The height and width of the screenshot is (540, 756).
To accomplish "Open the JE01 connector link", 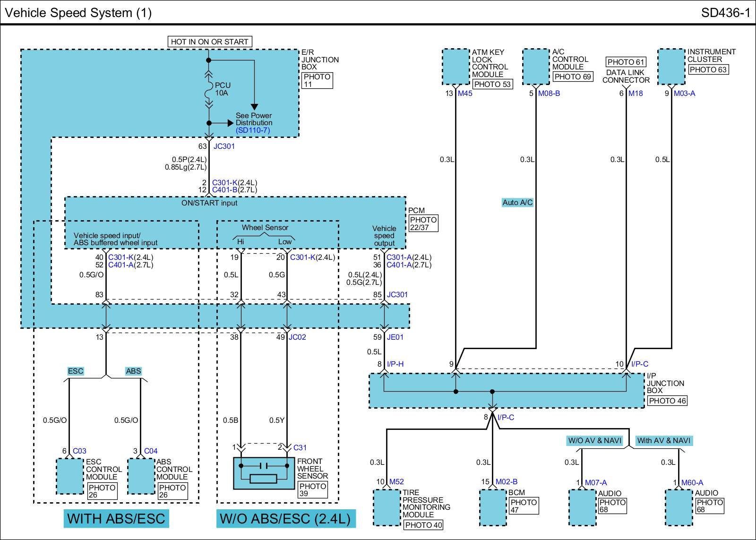I will pos(395,337).
